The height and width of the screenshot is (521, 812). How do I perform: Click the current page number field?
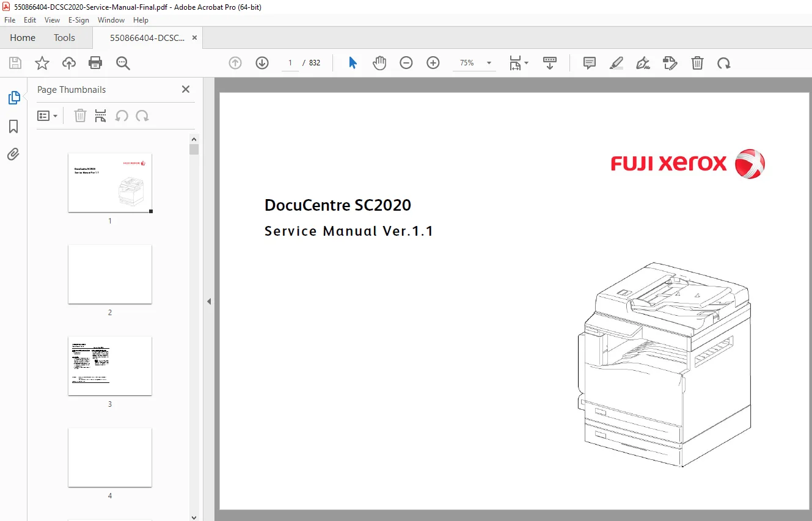pos(290,63)
